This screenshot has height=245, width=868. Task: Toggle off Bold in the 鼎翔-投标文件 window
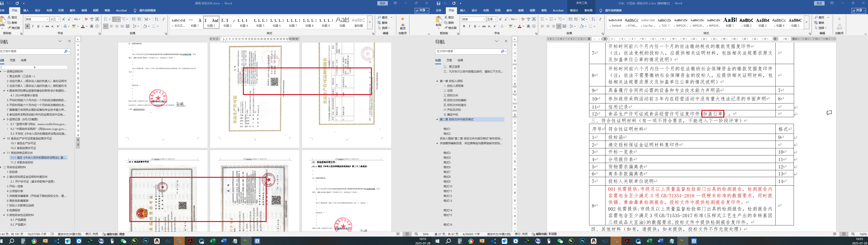pos(27,26)
